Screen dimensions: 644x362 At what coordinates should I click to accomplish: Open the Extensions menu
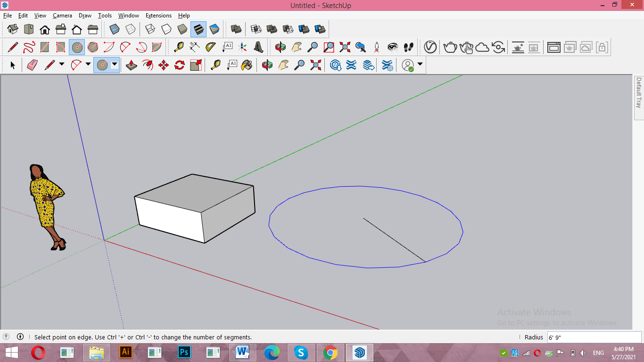tap(158, 16)
